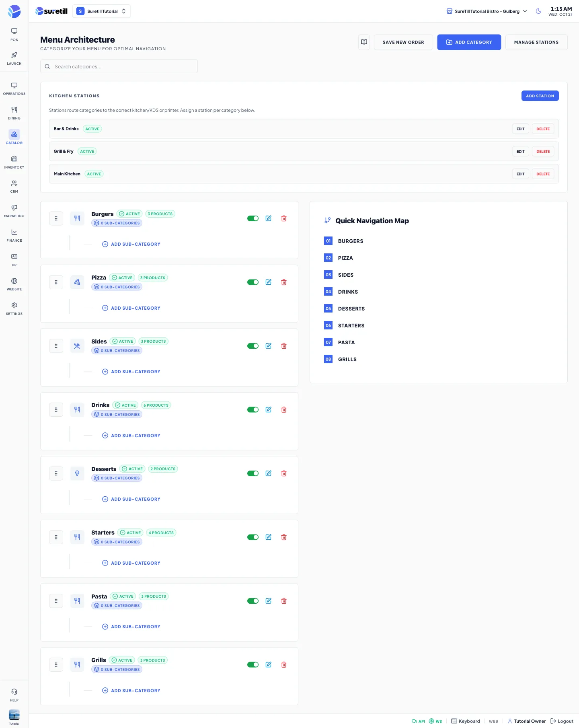The height and width of the screenshot is (728, 579).
Task: Open the Suretill Tutorial workspace switcher
Action: 101,11
